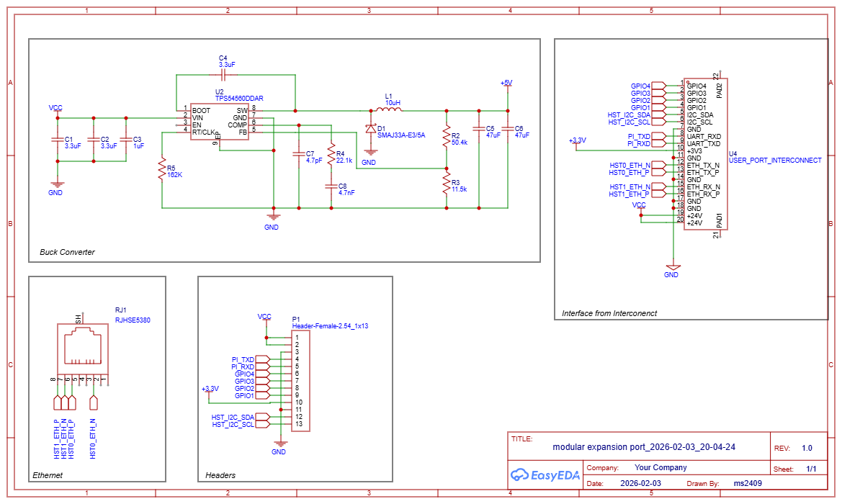Click the C8 4.7nF capacitor symbol
The height and width of the screenshot is (504, 842).
pos(331,186)
